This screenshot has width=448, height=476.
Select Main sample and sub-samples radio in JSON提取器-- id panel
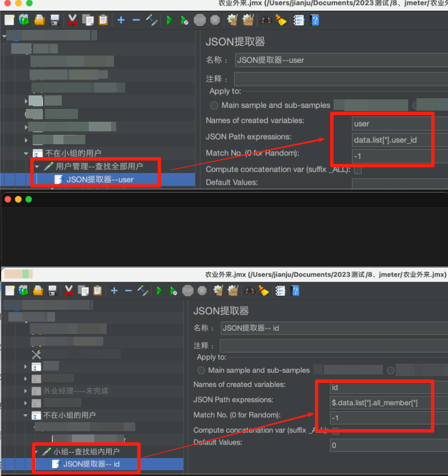click(x=201, y=370)
